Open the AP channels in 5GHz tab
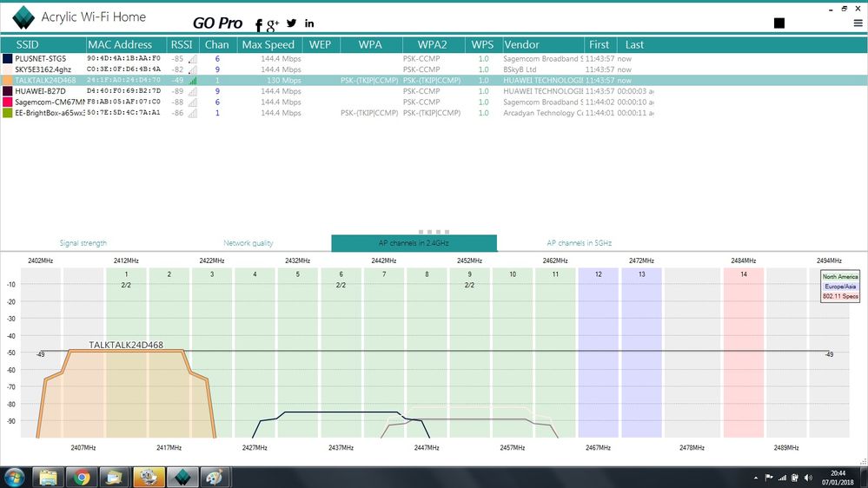Image resolution: width=868 pixels, height=488 pixels. (x=579, y=243)
